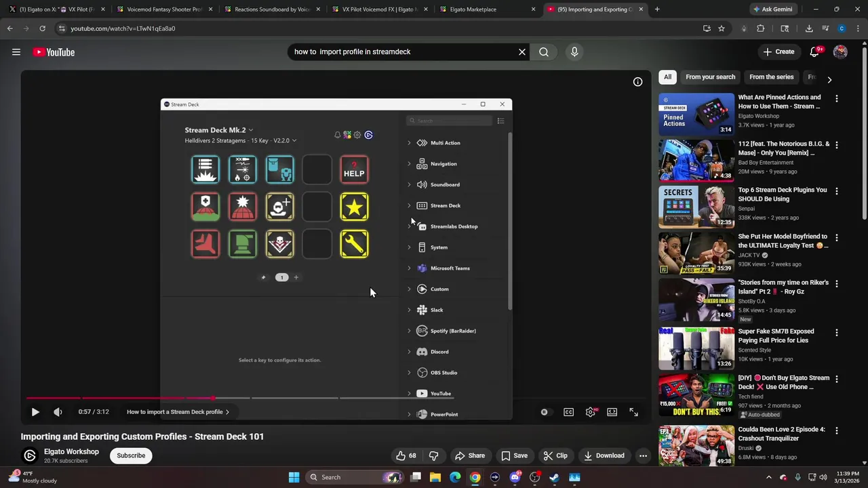Click the Share button
The height and width of the screenshot is (488, 868).
[x=470, y=455]
